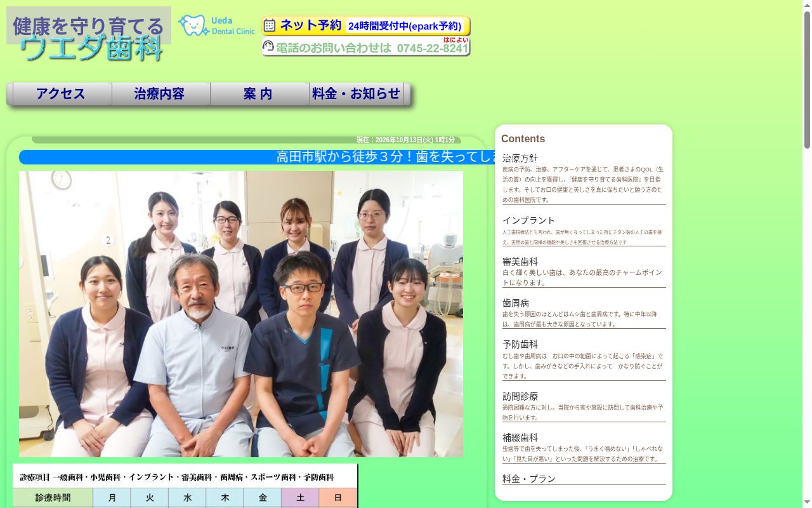The height and width of the screenshot is (508, 812).
Task: Open the 予防歯科 contents link
Action: [x=520, y=345]
